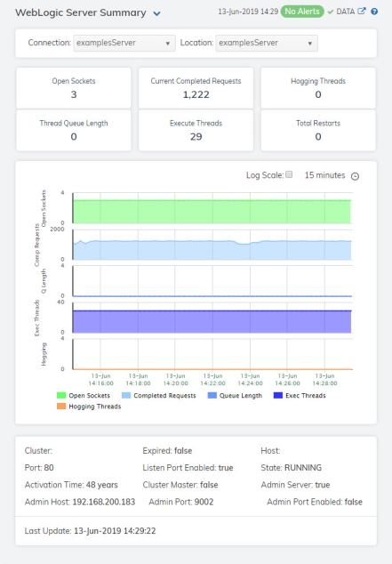392x564 pixels.
Task: Click the 'Open Sockets' legend label
Action: pos(90,395)
